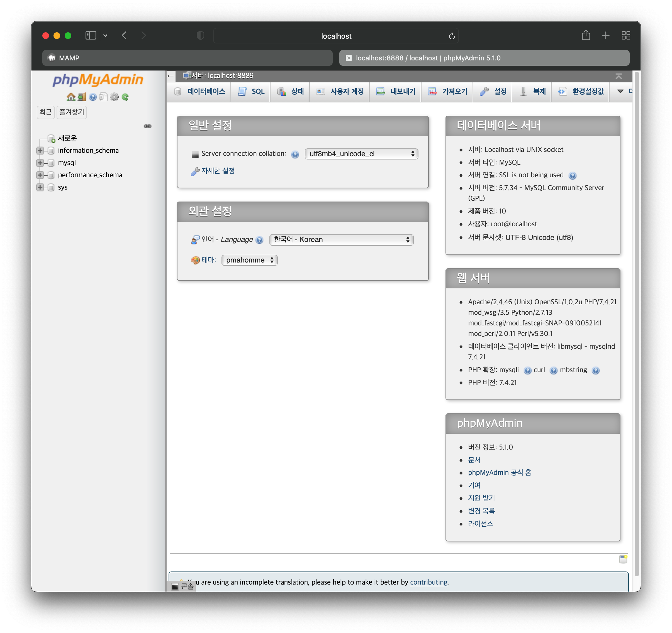Click the navigation panel settings gear icon
The height and width of the screenshot is (633, 672).
click(114, 97)
